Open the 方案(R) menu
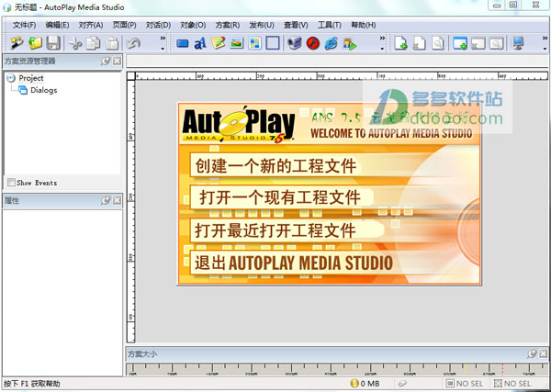Viewport: 551px width, 392px height. pos(228,26)
